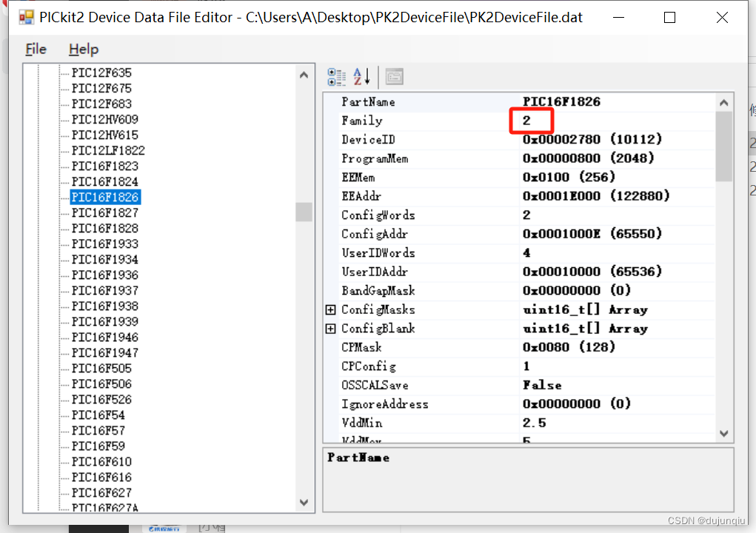Select highlighted PIC16F1826 device

click(105, 197)
